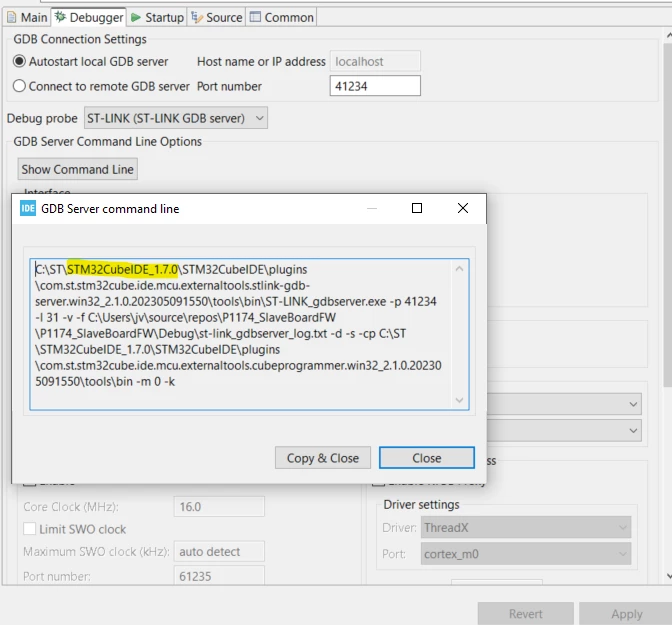Screen dimensions: 672x625
Task: Click the localhost host name field
Action: tap(375, 62)
